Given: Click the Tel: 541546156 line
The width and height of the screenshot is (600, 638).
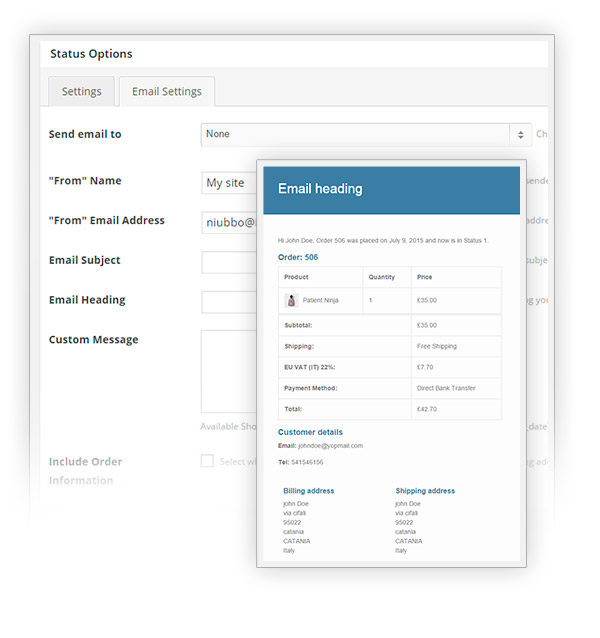Looking at the screenshot, I should click(x=301, y=462).
